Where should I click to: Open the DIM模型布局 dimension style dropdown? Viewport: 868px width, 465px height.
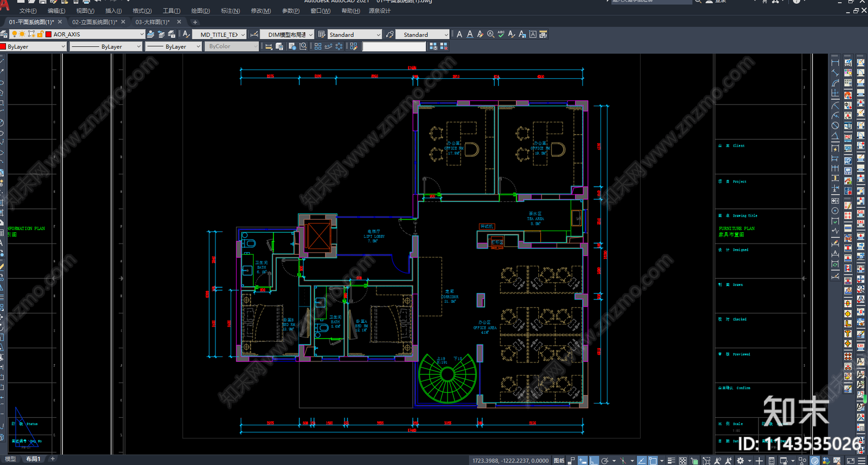(x=311, y=35)
